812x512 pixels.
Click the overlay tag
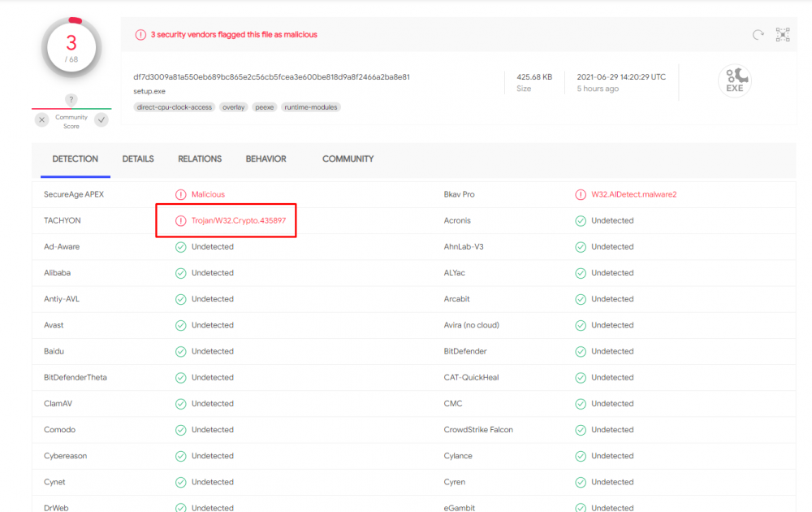[x=235, y=107]
